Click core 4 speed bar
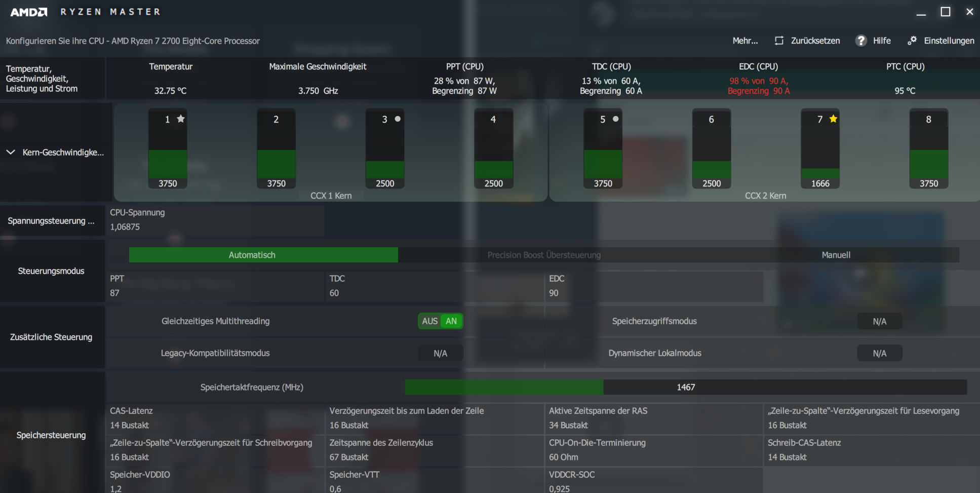The width and height of the screenshot is (980, 493). pos(493,149)
